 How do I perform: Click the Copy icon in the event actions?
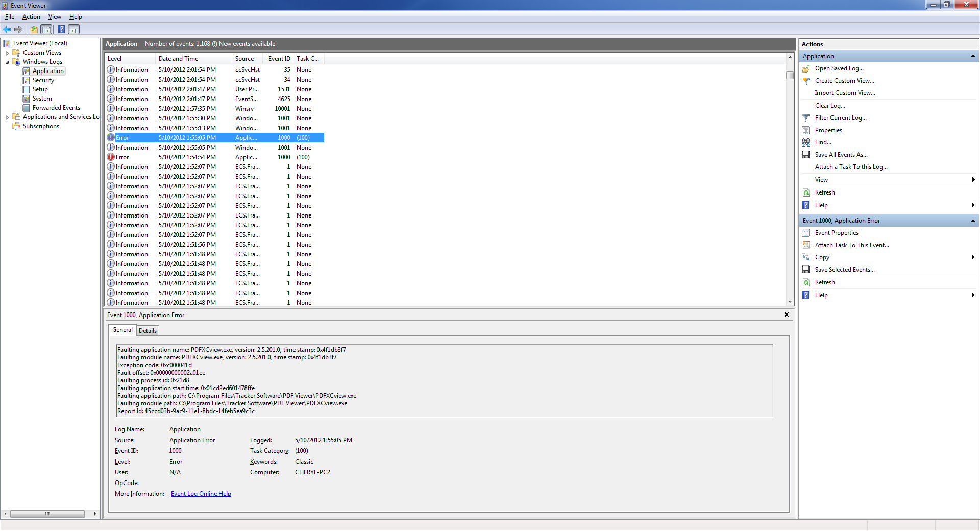click(x=806, y=257)
